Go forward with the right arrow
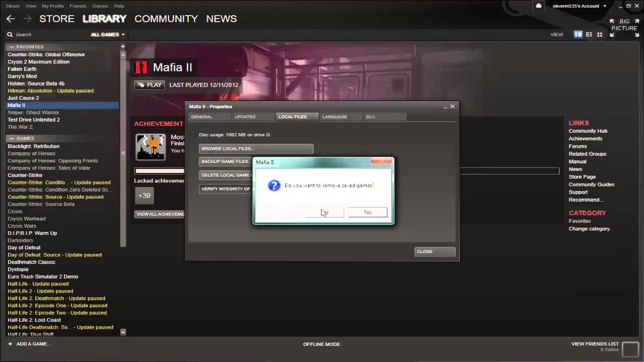 (x=27, y=19)
